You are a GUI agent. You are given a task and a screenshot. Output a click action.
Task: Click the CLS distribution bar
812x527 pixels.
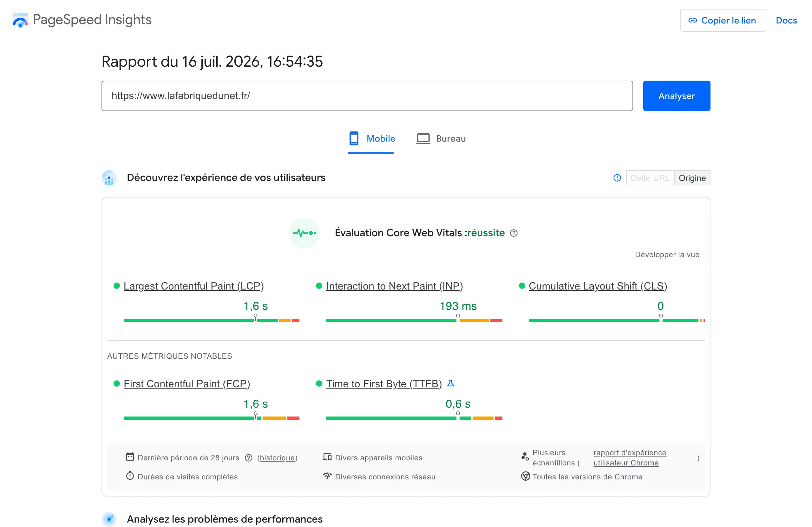617,320
